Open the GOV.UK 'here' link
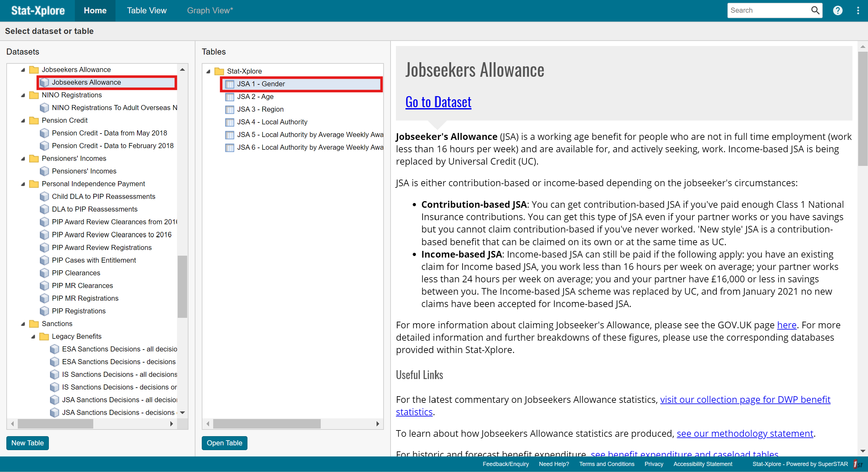Screen dimensions: 868x472 click(x=786, y=325)
